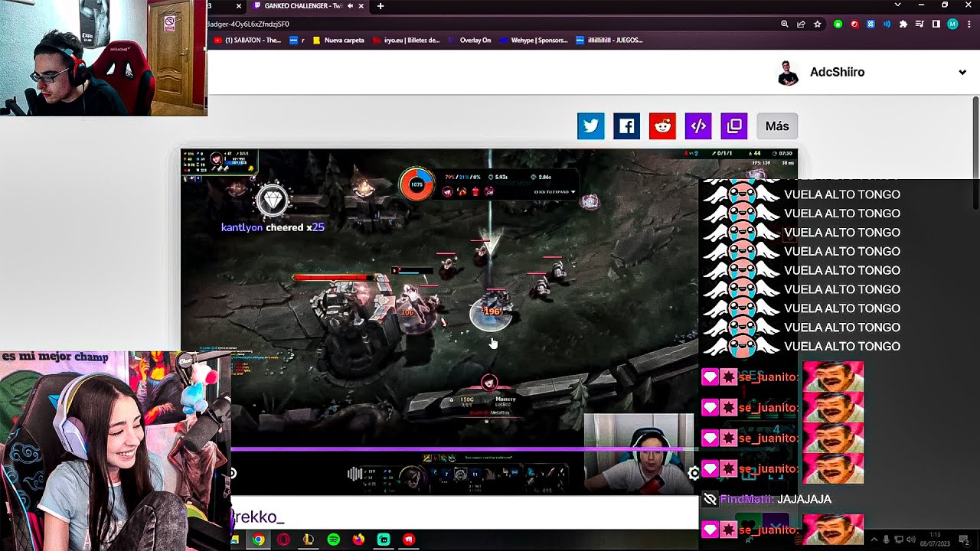Bookmark this page with the star

818,24
